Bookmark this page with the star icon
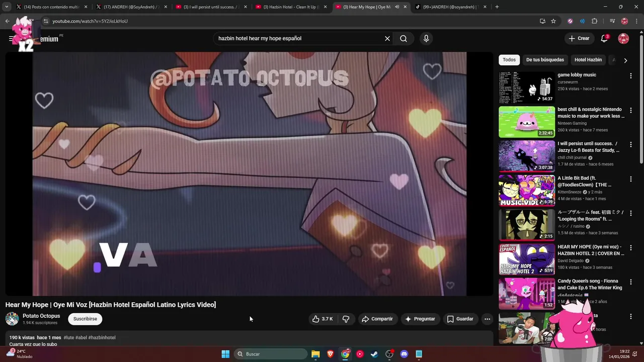This screenshot has height=362, width=644. pos(553,21)
